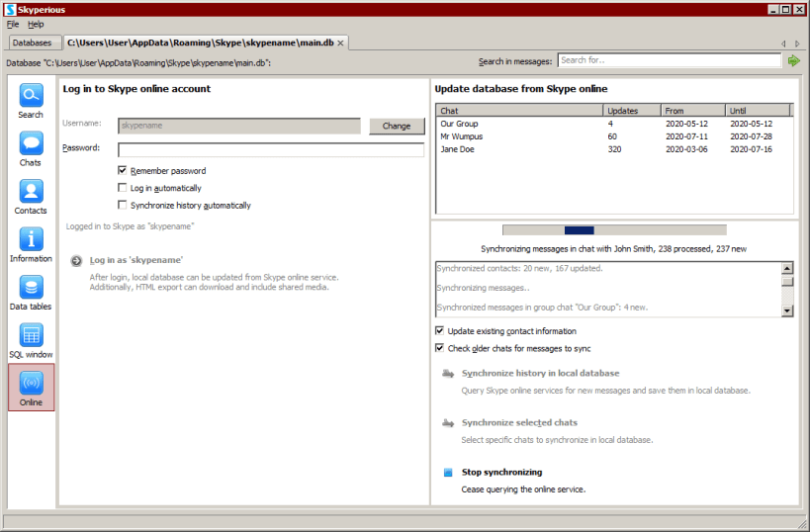The height and width of the screenshot is (532, 810).
Task: Open the Chats page
Action: coord(31,149)
